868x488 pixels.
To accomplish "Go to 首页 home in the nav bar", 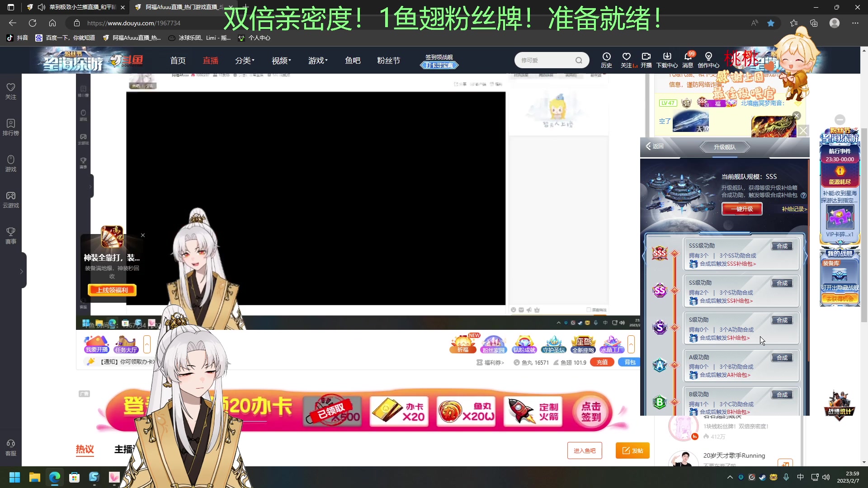I will (178, 61).
